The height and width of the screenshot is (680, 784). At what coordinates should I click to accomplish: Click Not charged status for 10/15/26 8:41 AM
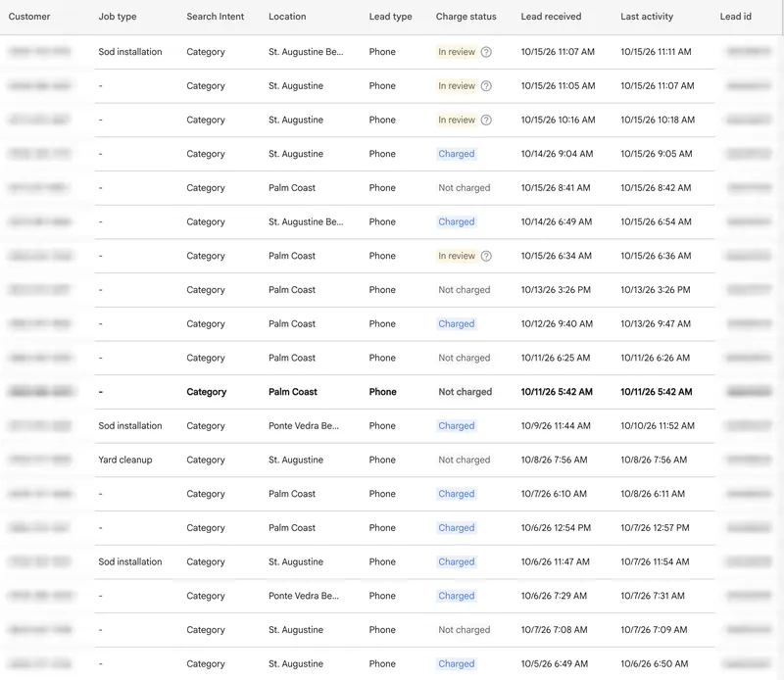(x=464, y=188)
